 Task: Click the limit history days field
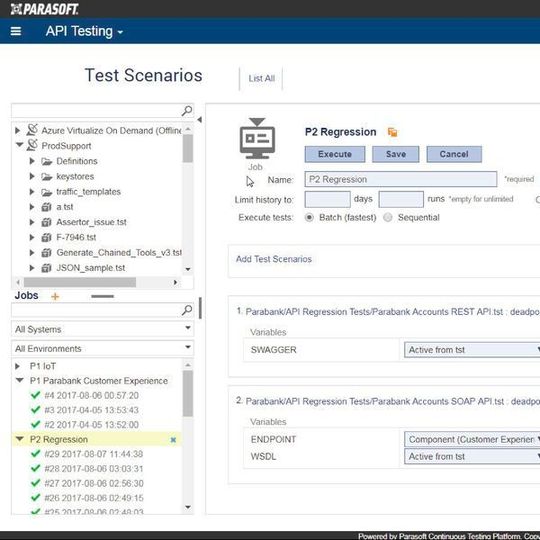coord(328,199)
